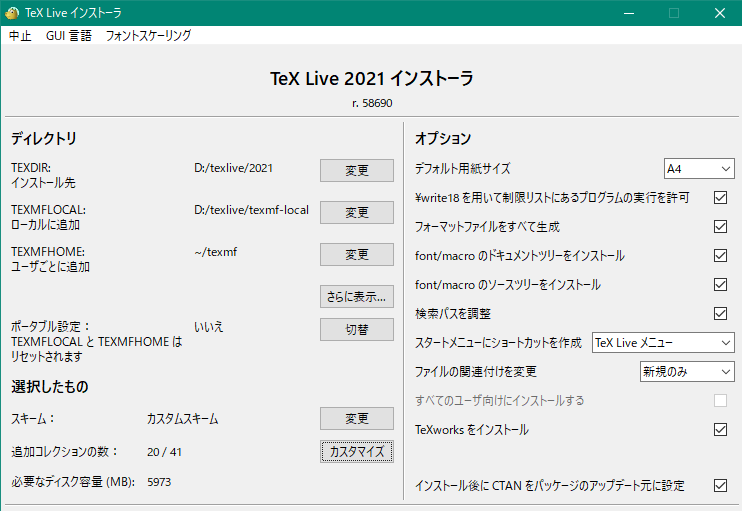
Task: Click the いいえ portable setting value
Action: 209,327
